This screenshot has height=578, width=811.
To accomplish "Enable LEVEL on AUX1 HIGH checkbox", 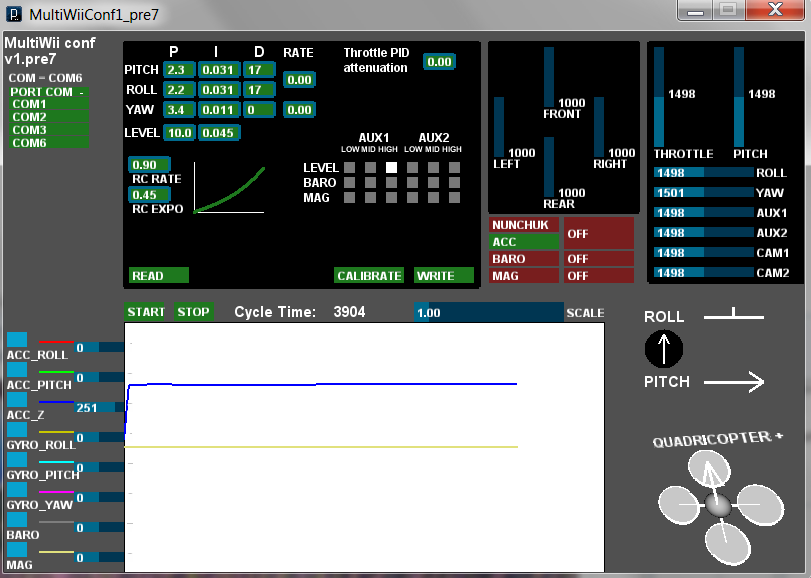I will click(392, 168).
